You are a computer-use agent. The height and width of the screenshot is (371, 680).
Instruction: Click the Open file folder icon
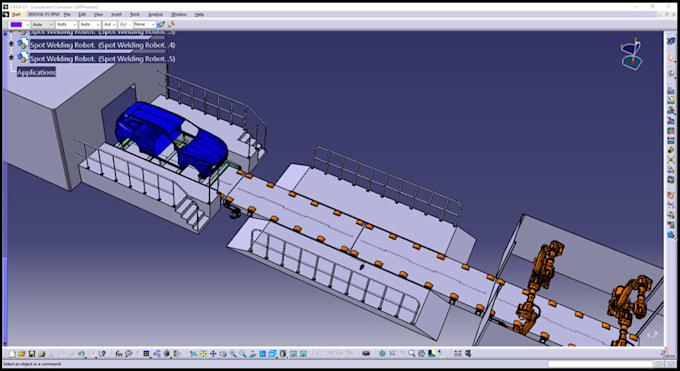tap(22, 354)
